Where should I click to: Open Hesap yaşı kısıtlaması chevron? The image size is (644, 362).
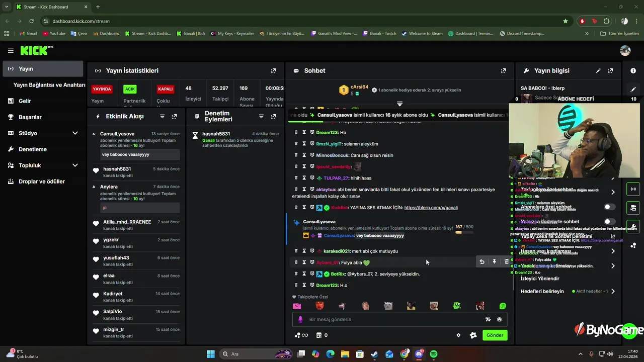click(x=613, y=251)
